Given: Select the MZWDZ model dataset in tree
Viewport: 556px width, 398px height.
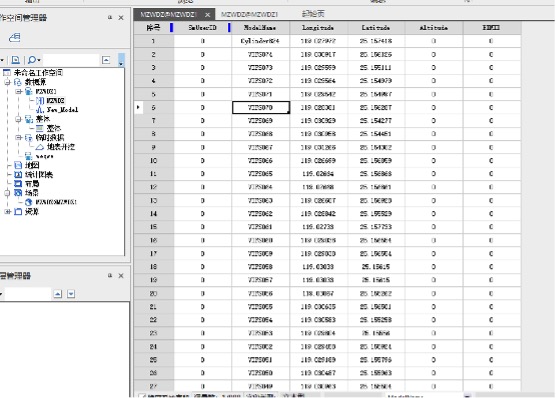Looking at the screenshot, I should (x=55, y=101).
